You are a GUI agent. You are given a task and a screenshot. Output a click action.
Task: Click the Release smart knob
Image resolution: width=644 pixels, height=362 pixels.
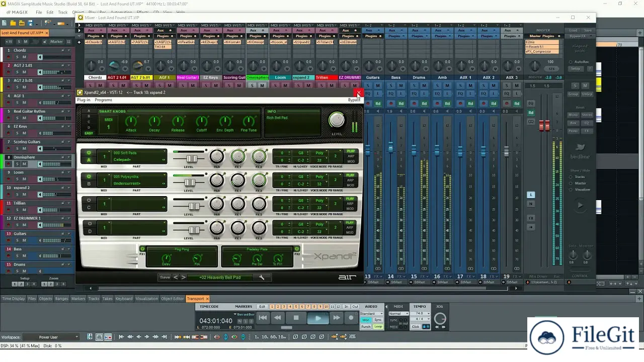click(x=178, y=121)
